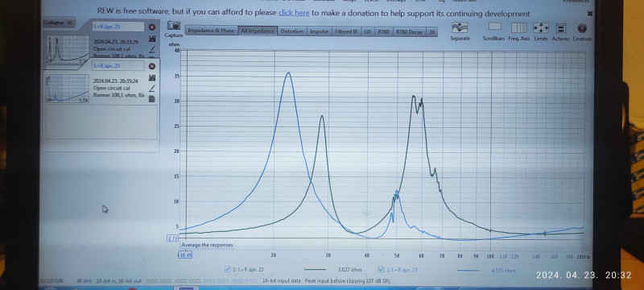
Task: Click the Freq. Axis icon
Action: click(x=518, y=27)
